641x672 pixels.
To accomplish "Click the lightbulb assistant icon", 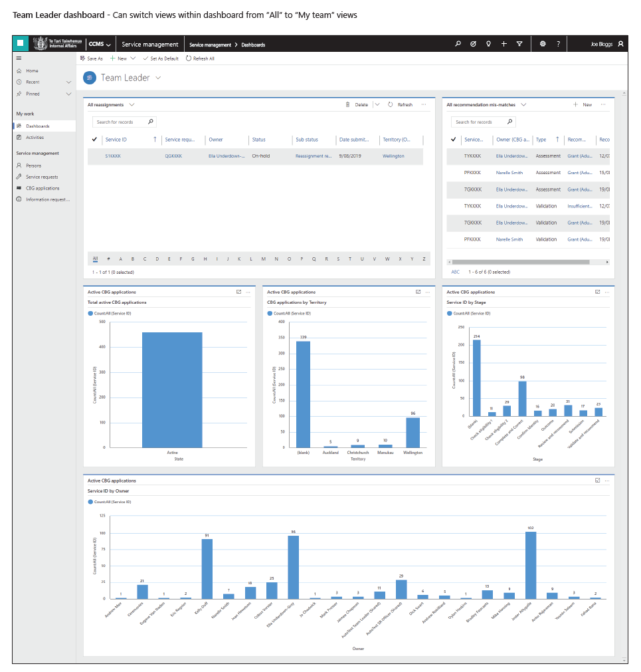I will (x=489, y=44).
